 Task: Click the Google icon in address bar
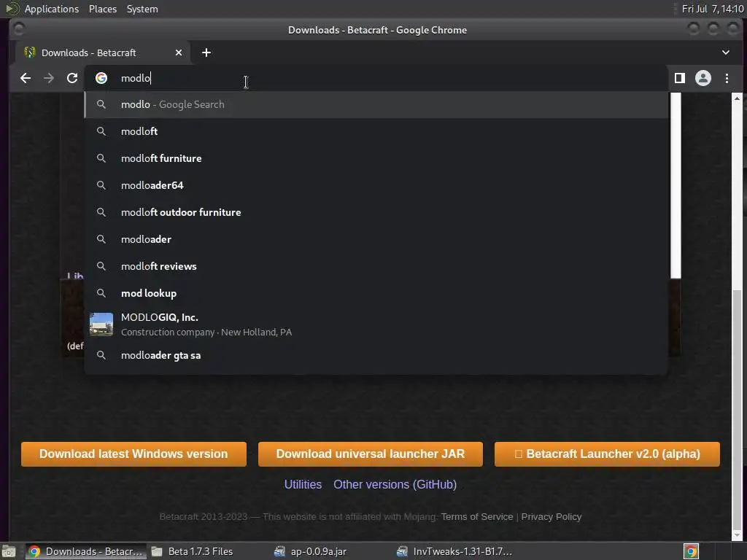point(101,78)
